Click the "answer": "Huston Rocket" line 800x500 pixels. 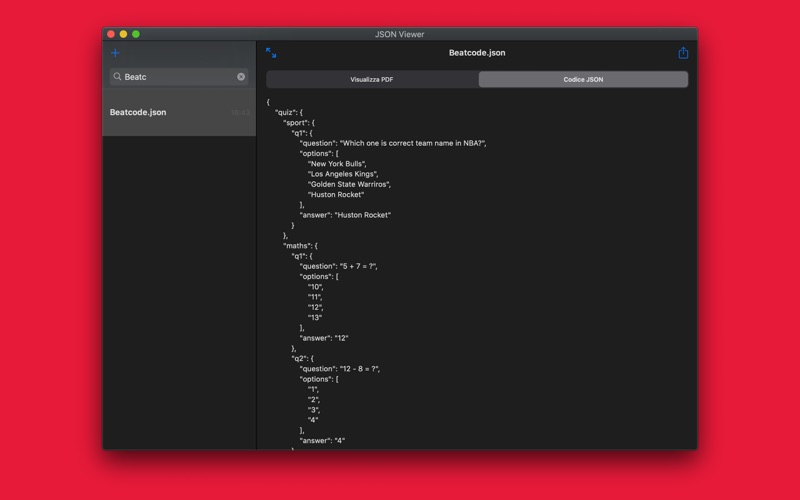point(345,215)
